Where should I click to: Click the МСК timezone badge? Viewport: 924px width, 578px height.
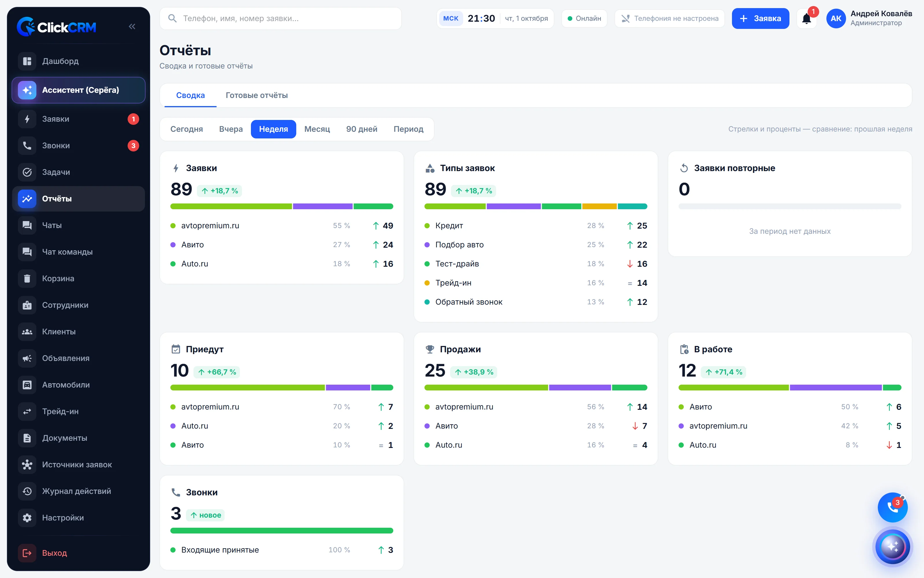point(450,18)
